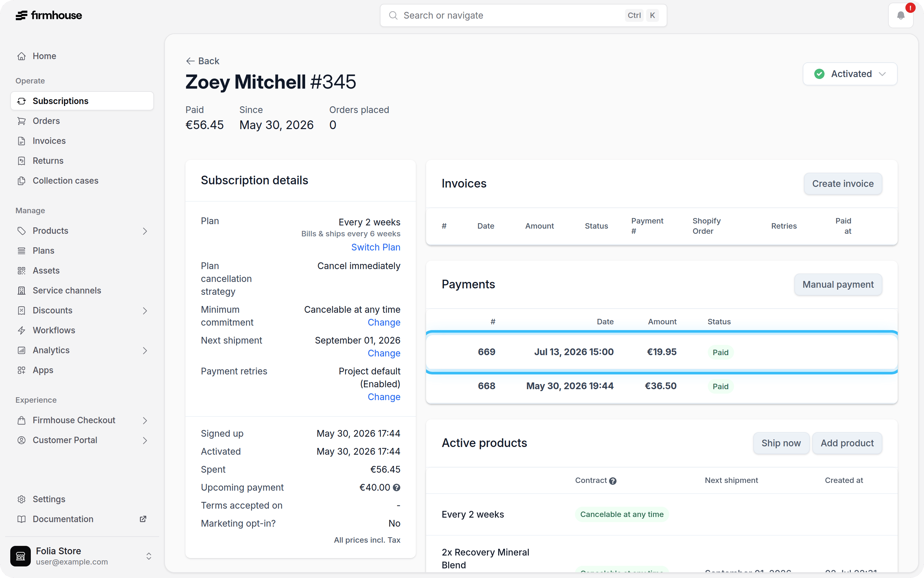Click the Settings gear icon
Screen dimensions: 924x578
coord(21,499)
